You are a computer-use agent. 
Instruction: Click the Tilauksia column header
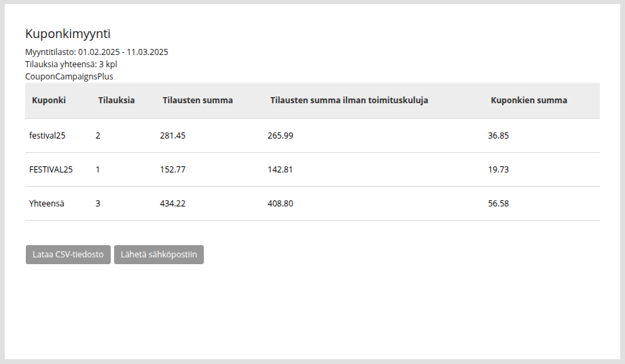116,101
